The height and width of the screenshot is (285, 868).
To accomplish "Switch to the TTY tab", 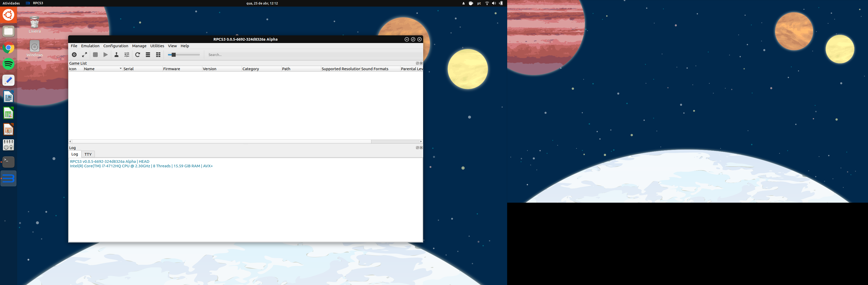I will (88, 154).
